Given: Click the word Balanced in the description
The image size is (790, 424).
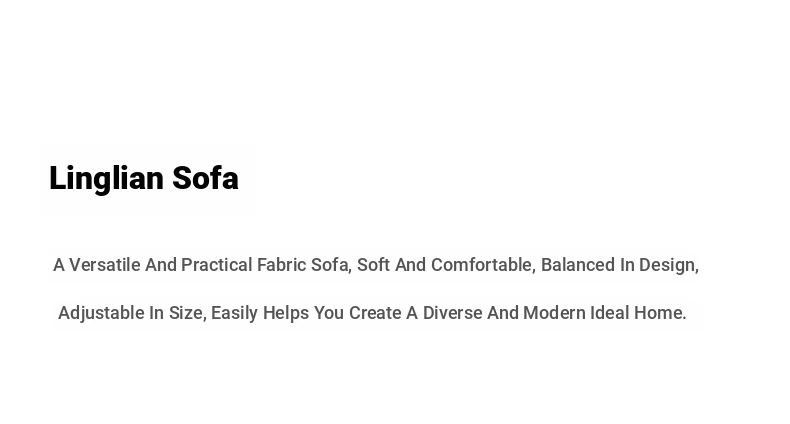Looking at the screenshot, I should coord(578,265).
